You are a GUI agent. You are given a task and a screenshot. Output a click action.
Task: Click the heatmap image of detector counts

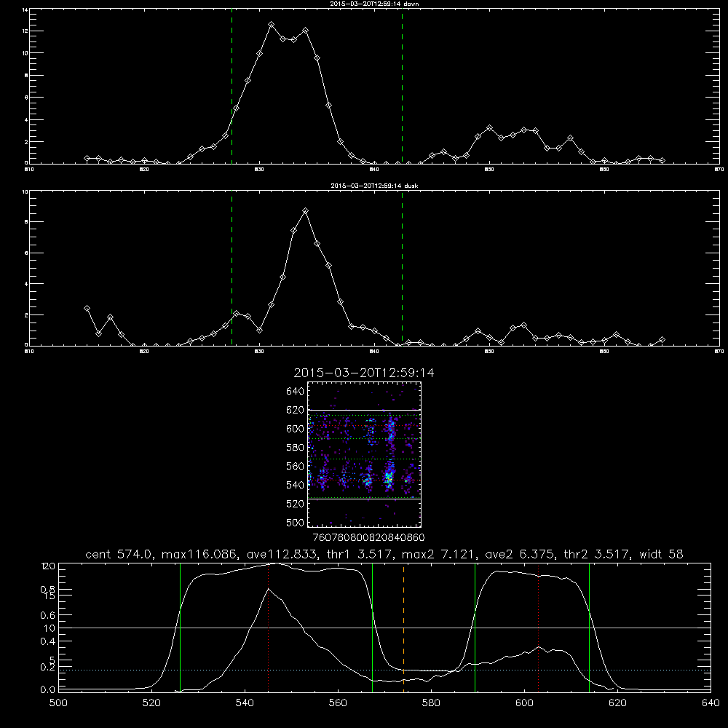365,454
